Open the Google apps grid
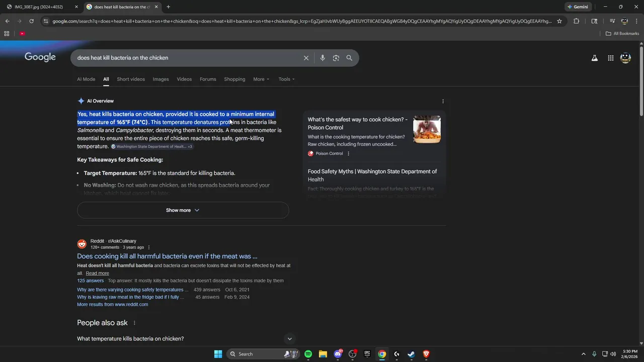 click(x=610, y=58)
